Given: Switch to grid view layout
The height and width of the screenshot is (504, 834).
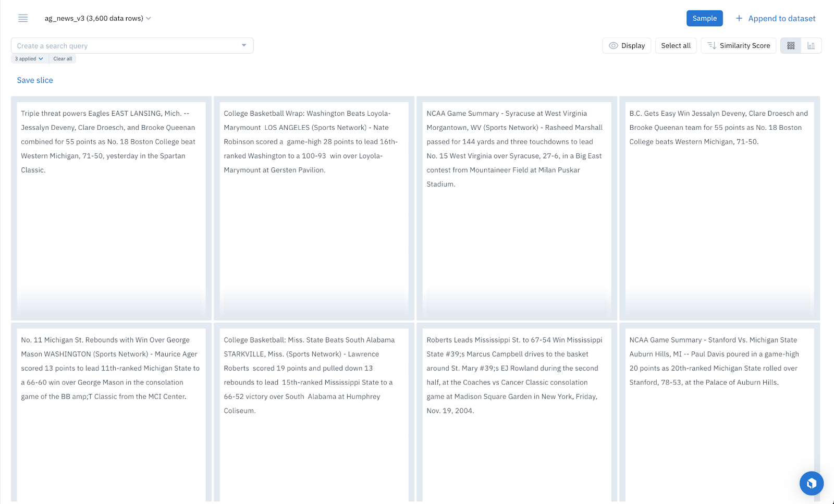Looking at the screenshot, I should point(791,46).
